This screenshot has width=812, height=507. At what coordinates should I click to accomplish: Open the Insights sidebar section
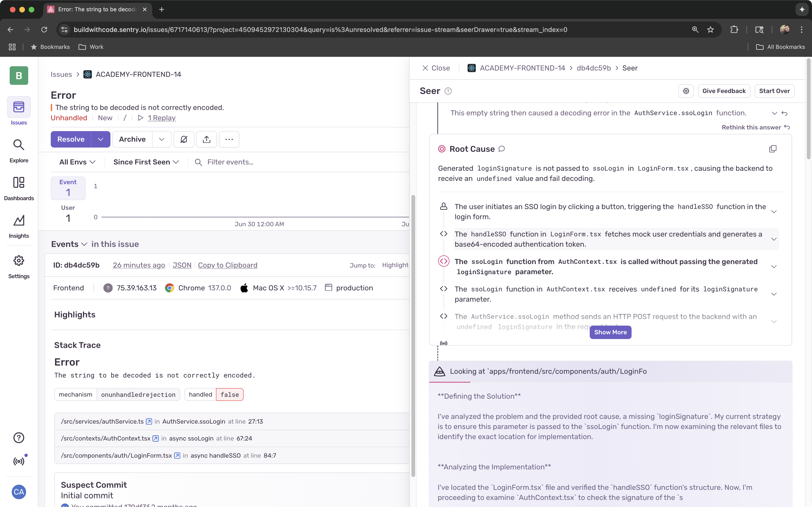[x=19, y=227]
